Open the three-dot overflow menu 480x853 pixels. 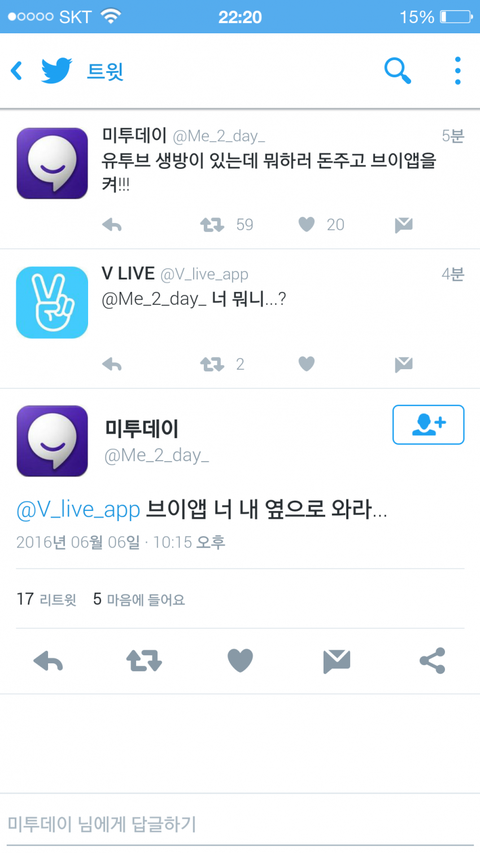click(x=458, y=71)
